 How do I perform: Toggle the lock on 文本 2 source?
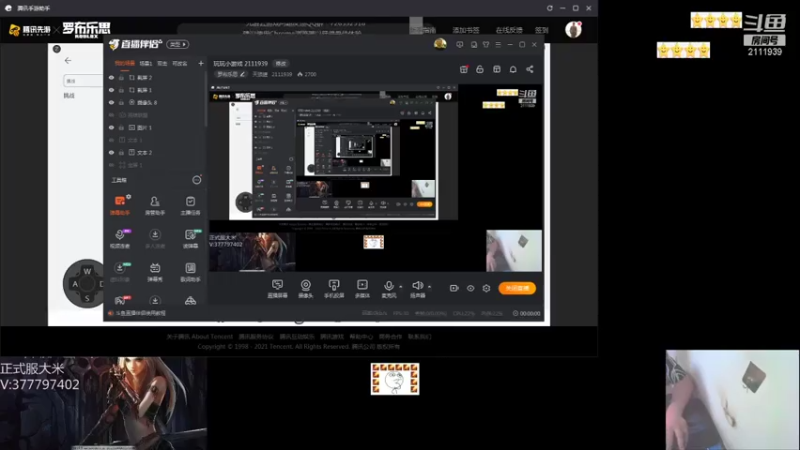point(121,153)
